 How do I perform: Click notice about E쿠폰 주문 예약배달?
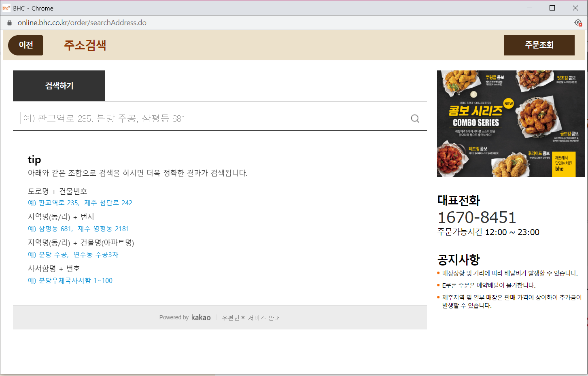pyautogui.click(x=489, y=285)
